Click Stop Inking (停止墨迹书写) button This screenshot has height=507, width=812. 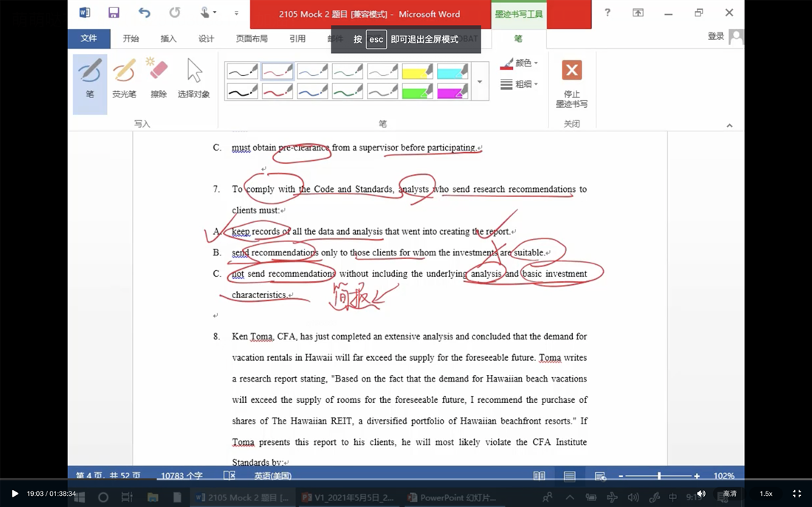coord(571,83)
